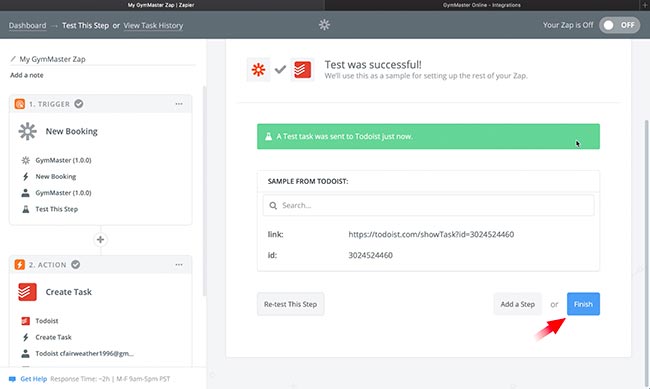The width and height of the screenshot is (650, 389).
Task: Go to the Dashboard link
Action: point(27,25)
